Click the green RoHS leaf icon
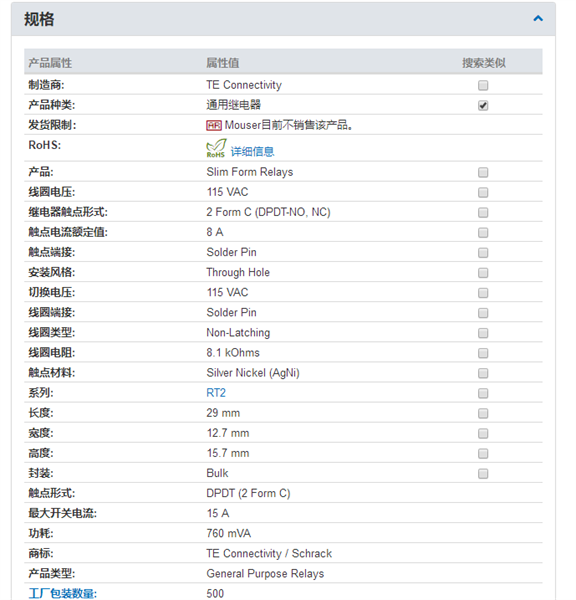The image size is (576, 600). coord(216,148)
